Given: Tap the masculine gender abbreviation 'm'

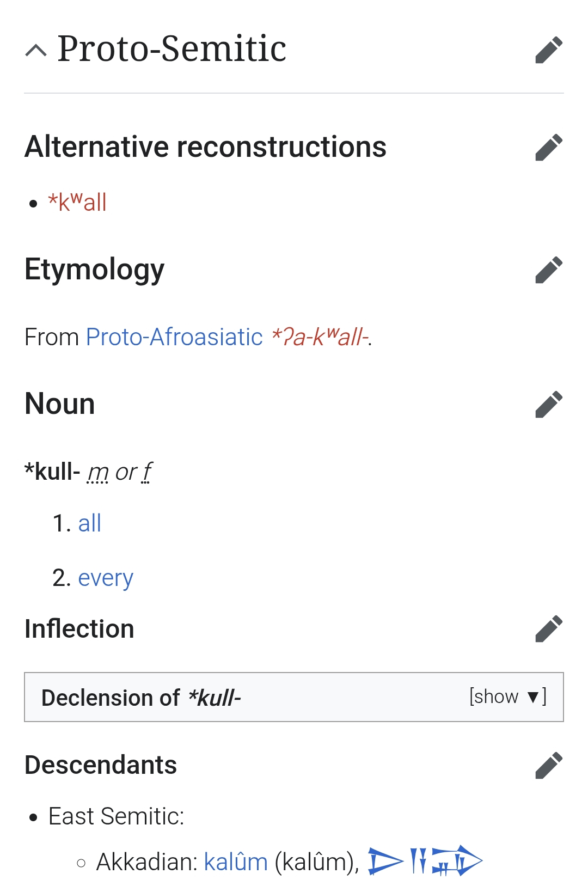Looking at the screenshot, I should click(x=98, y=472).
